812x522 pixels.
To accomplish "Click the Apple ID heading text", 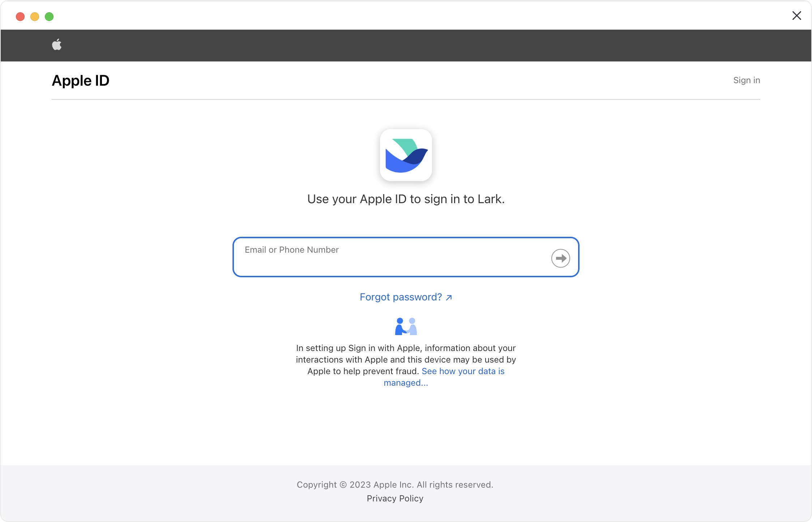I will click(80, 80).
